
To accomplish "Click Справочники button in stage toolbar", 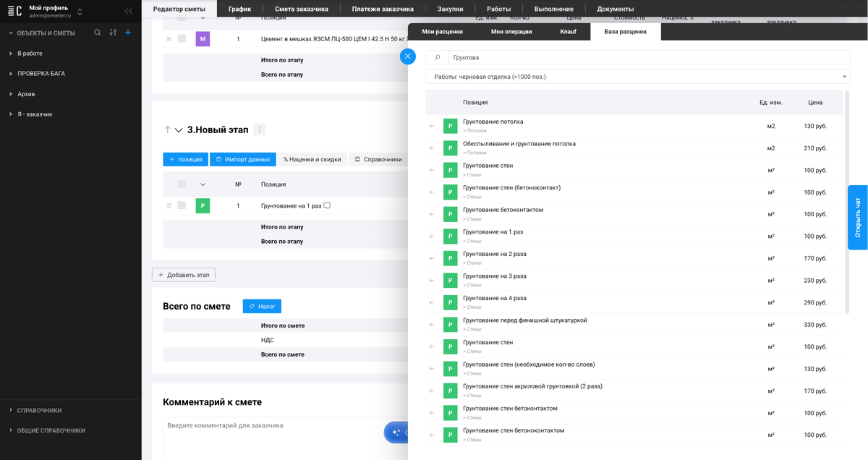I will pyautogui.click(x=378, y=159).
